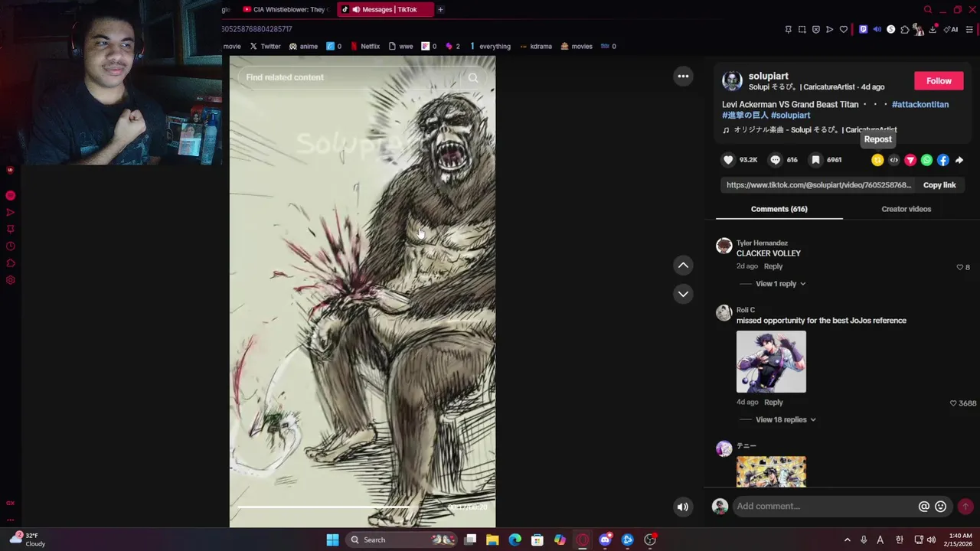Open the browser easy setup menu
The image size is (980, 551).
969,30
